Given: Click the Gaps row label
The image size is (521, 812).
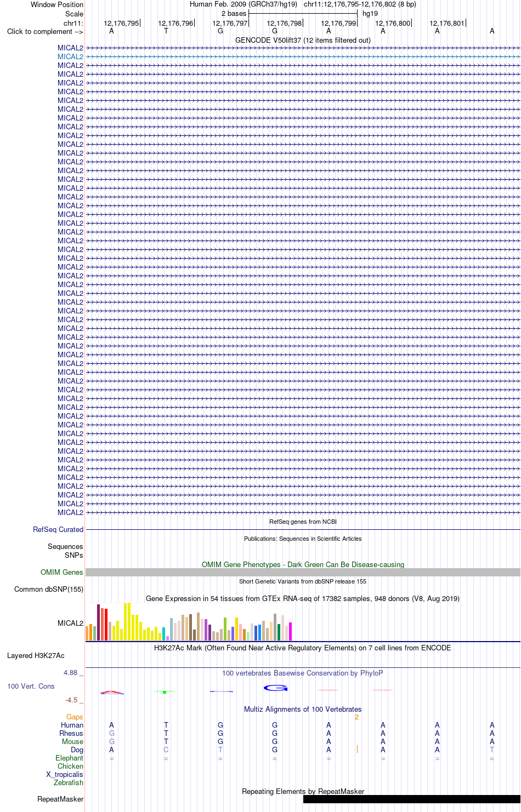Looking at the screenshot, I should pos(75,717).
